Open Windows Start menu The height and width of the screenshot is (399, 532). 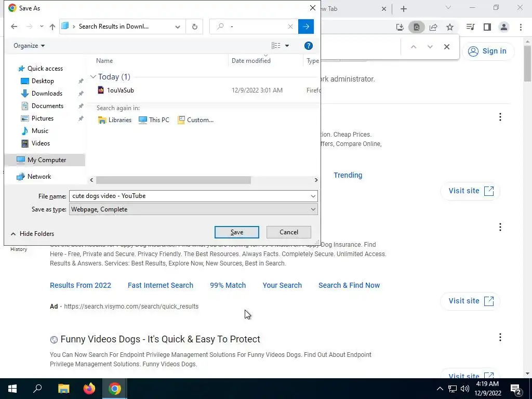pyautogui.click(x=12, y=389)
